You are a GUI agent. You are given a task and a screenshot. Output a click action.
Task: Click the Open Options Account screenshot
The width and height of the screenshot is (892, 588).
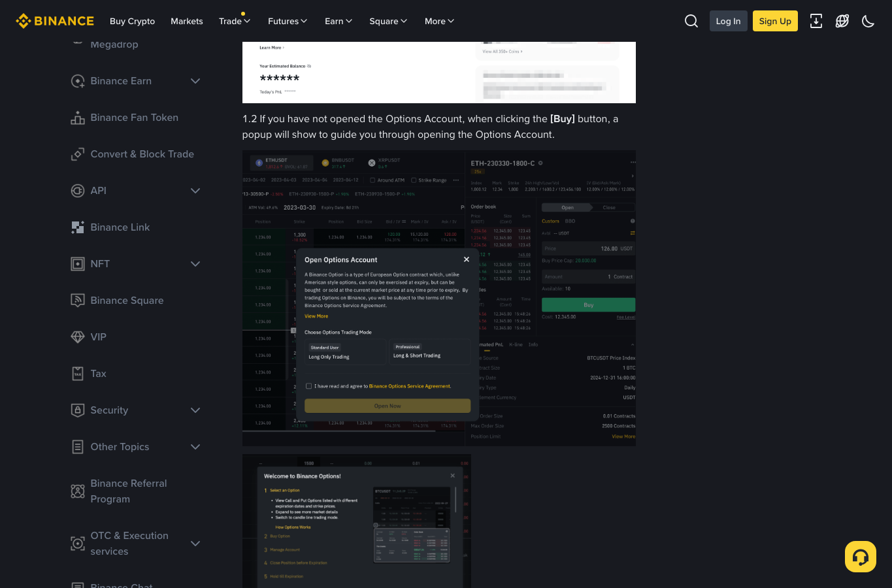[439, 299]
